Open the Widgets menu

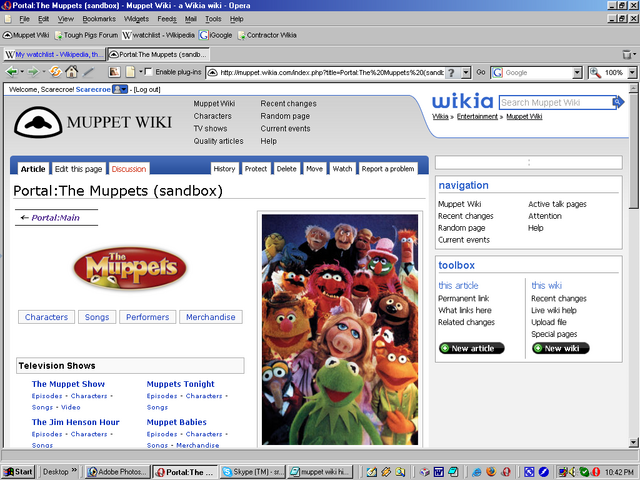pos(136,19)
